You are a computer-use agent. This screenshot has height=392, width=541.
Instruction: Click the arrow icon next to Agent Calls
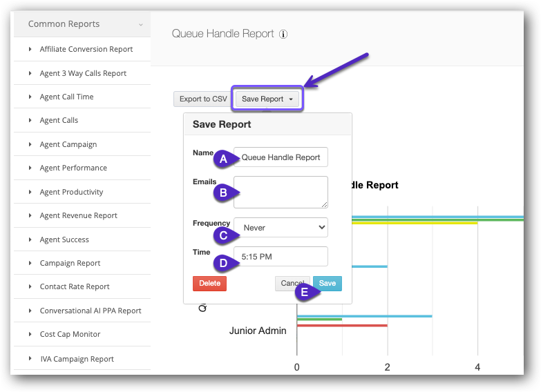tap(30, 121)
